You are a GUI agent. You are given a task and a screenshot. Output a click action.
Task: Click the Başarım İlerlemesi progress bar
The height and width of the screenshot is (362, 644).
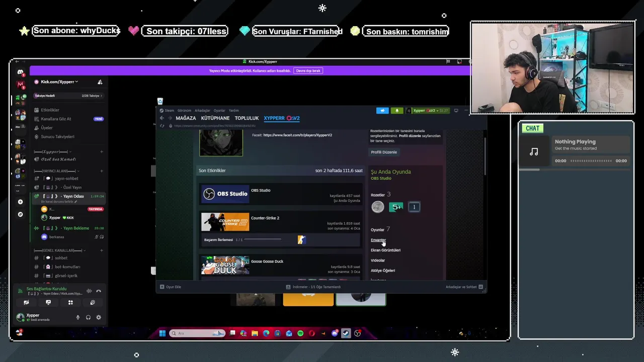(262, 240)
